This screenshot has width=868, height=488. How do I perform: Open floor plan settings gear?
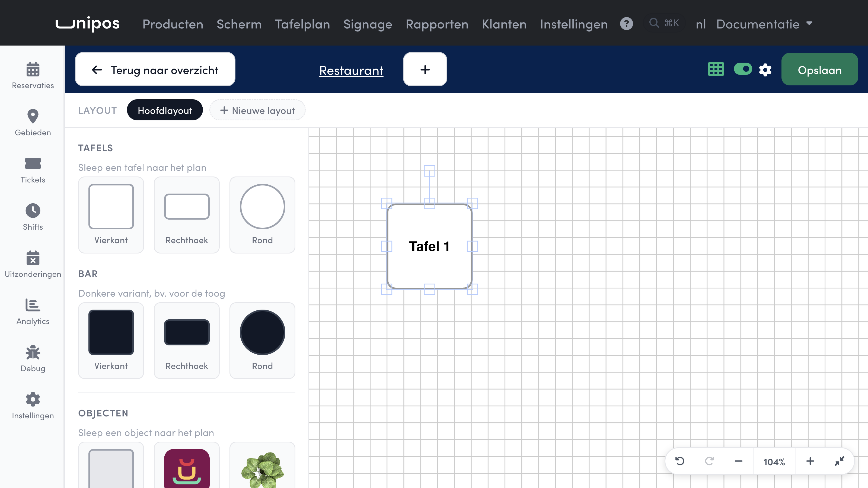(765, 70)
